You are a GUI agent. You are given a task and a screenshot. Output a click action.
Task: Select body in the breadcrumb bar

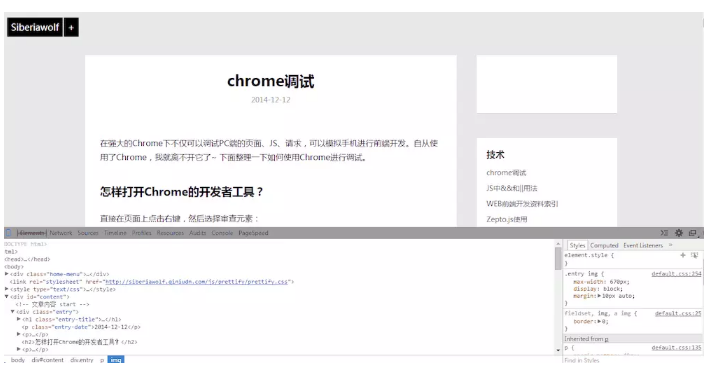[x=18, y=360]
